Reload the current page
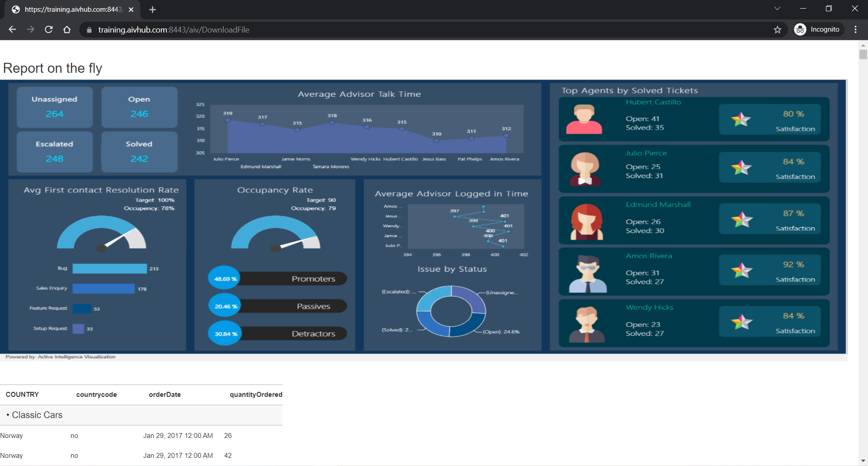The width and height of the screenshot is (868, 466). pyautogui.click(x=49, y=29)
